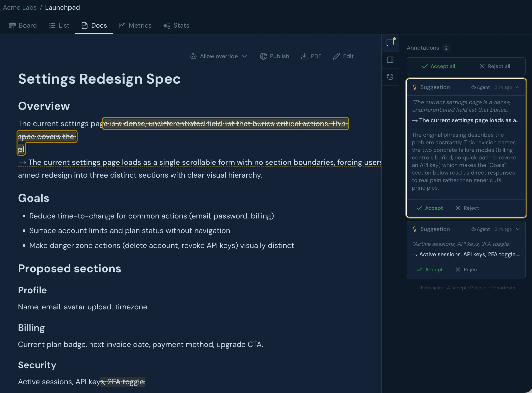Open the Metrics tab
The height and width of the screenshot is (393, 532).
(x=135, y=26)
